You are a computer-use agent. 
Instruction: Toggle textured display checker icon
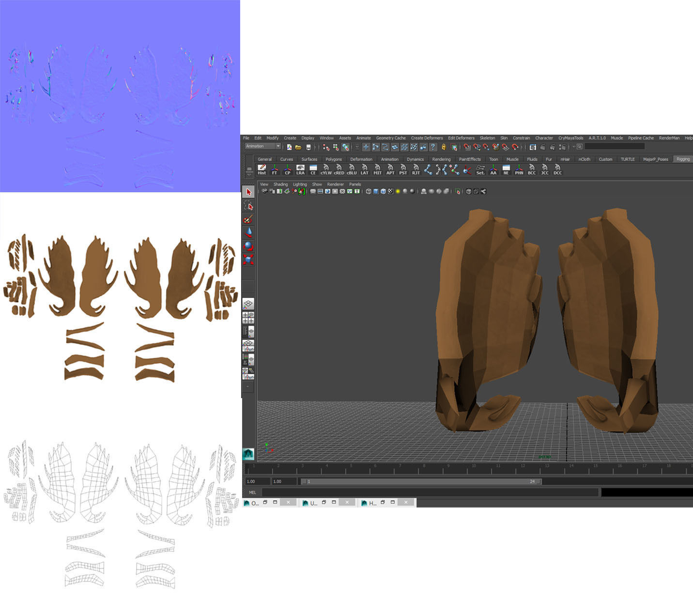click(x=390, y=191)
